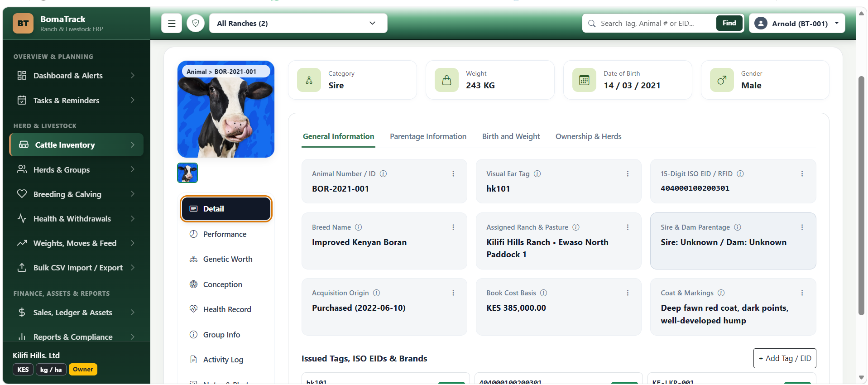868x385 pixels.
Task: Open three-dot menu on Animal Number card
Action: click(453, 173)
